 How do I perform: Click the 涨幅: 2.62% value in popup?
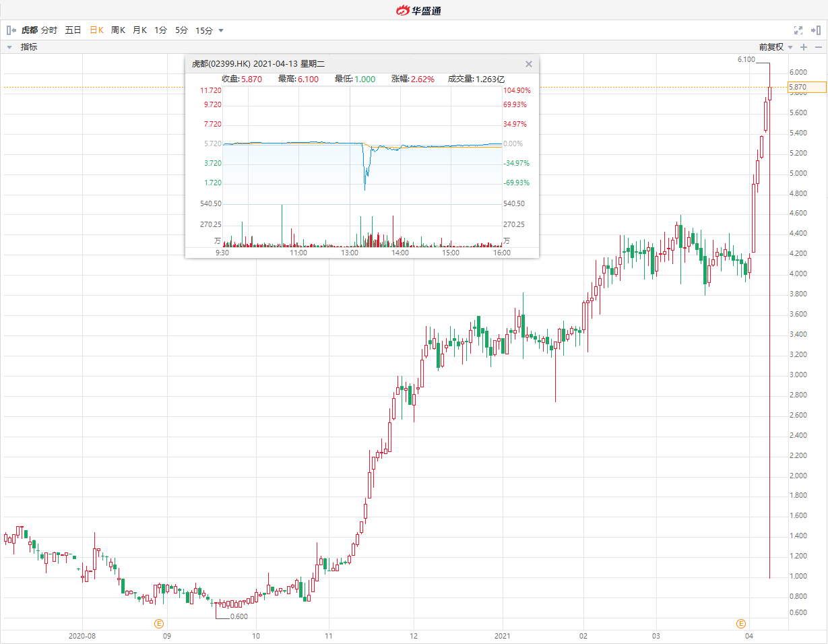pyautogui.click(x=413, y=79)
